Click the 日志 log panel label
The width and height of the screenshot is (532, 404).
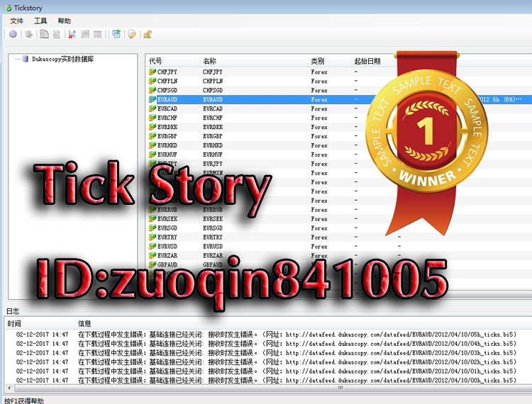click(x=13, y=311)
